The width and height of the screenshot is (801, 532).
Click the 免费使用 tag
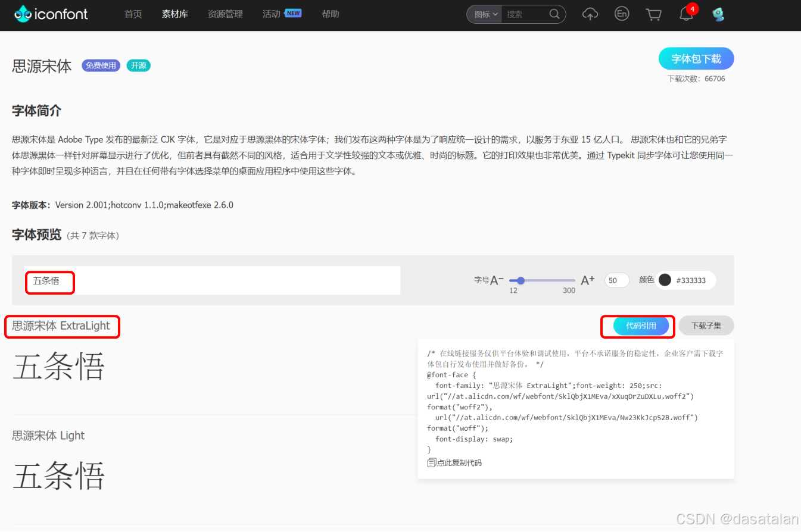click(101, 65)
